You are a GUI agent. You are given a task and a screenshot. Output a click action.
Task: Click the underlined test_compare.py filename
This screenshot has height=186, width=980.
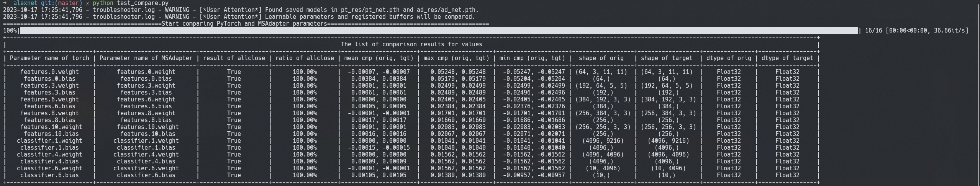point(143,3)
